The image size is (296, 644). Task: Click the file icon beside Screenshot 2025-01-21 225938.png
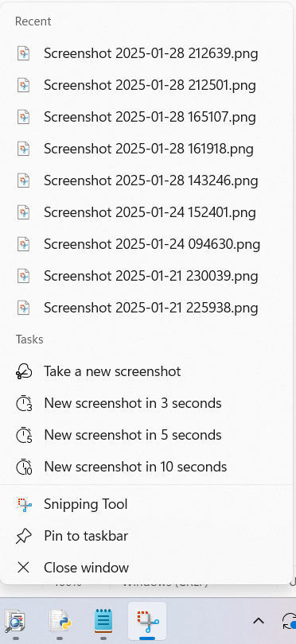click(x=23, y=308)
